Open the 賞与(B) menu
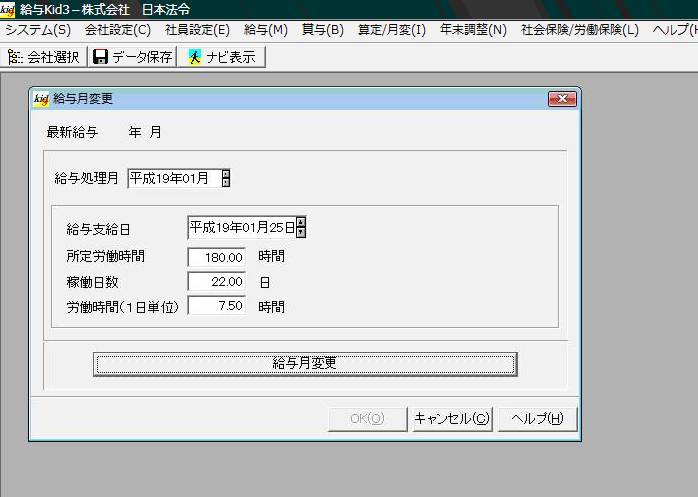This screenshot has width=698, height=497. 323,30
